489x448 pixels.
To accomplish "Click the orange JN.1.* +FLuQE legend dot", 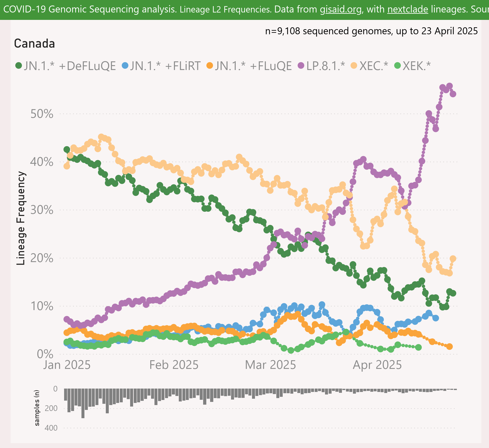I will 209,65.
